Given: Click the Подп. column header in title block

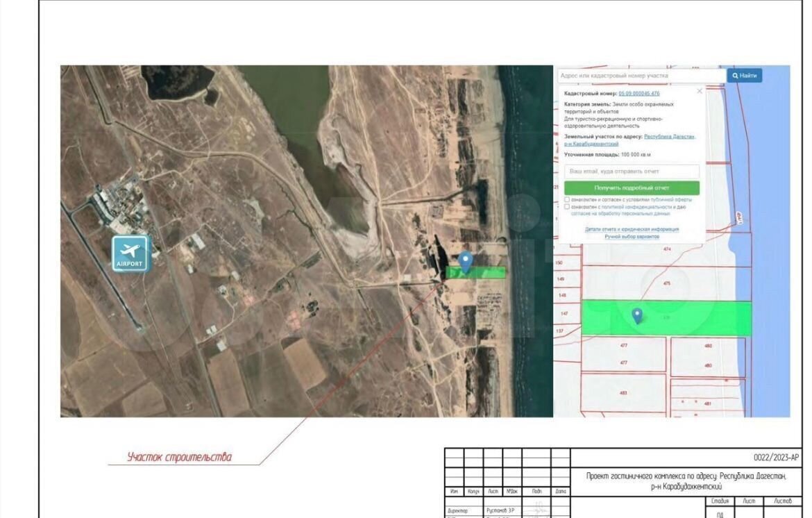Looking at the screenshot, I should [537, 491].
